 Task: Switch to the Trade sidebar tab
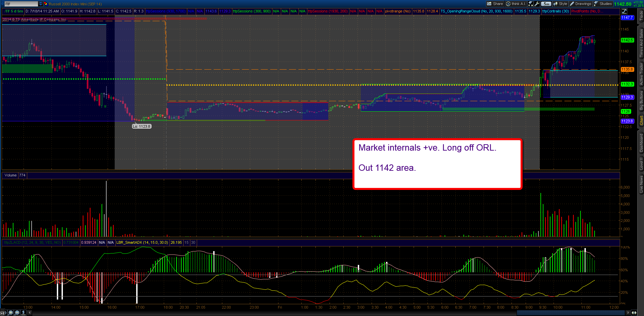click(641, 16)
